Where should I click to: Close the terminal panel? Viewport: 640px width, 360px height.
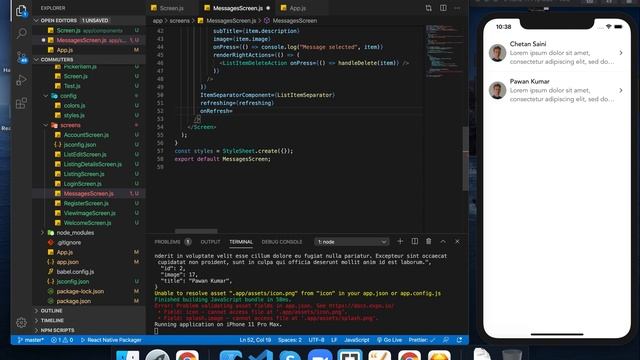(457, 242)
